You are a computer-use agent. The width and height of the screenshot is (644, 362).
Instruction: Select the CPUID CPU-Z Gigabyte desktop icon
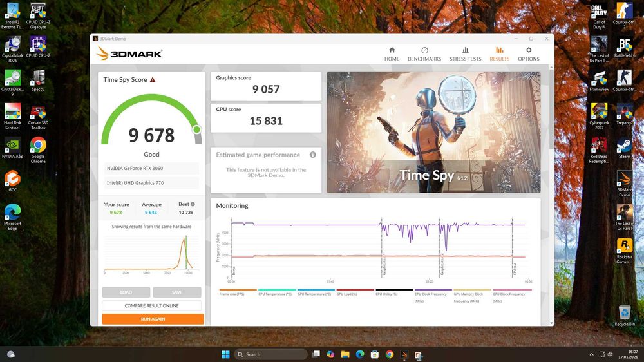38,16
